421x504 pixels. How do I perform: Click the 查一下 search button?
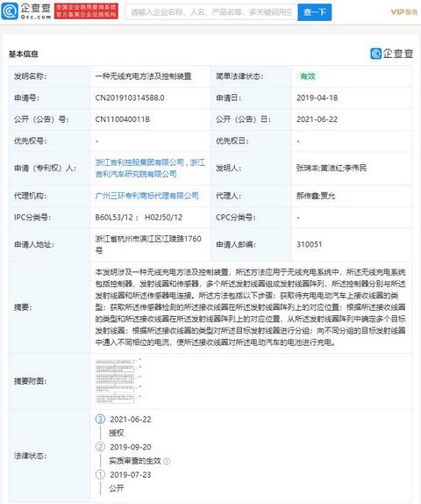[x=314, y=12]
